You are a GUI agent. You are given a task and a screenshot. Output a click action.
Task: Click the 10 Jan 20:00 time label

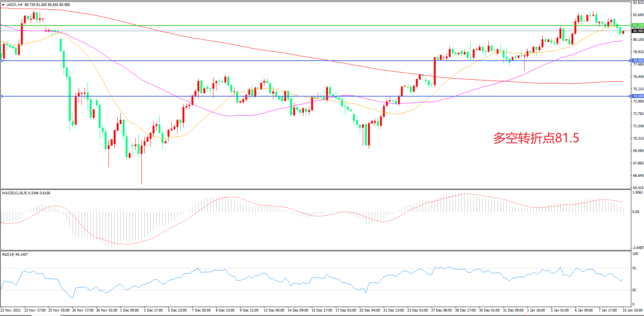(x=632, y=310)
